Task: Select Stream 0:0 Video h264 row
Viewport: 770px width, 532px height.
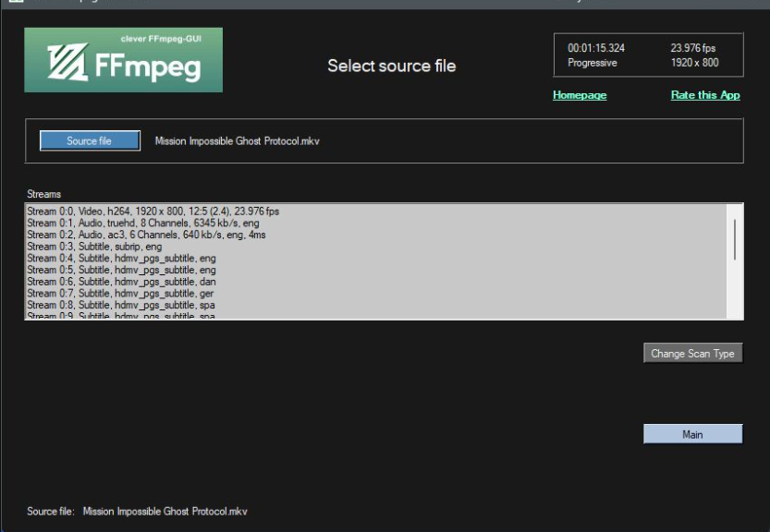Action: [x=375, y=212]
